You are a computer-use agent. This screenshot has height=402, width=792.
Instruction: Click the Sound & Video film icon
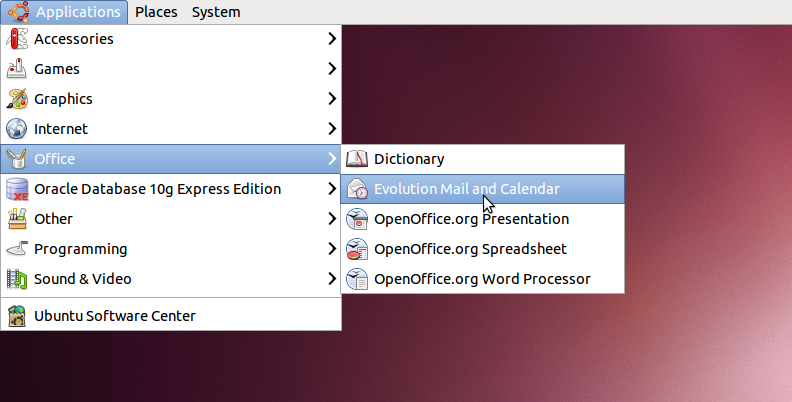(17, 279)
